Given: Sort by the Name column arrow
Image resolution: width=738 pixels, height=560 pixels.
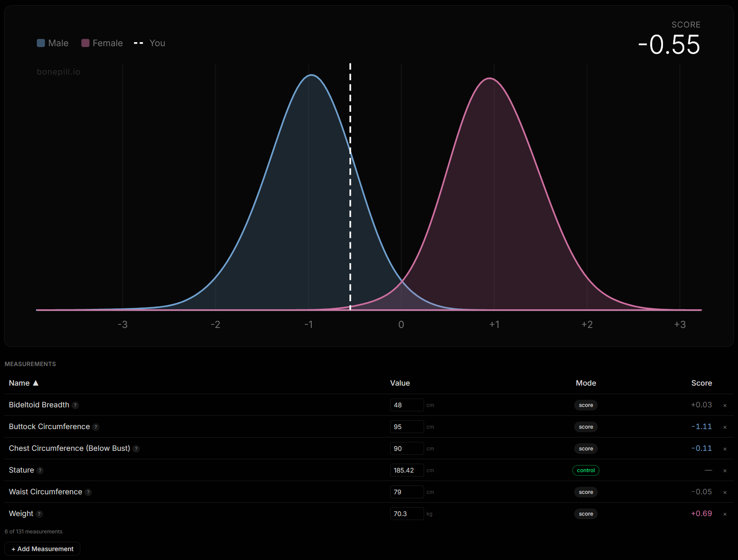Looking at the screenshot, I should point(36,383).
